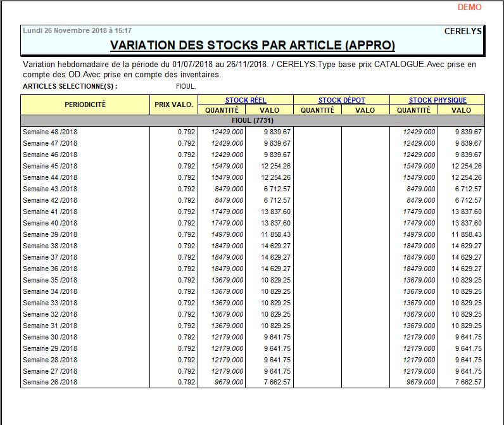The width and height of the screenshot is (504, 425).
Task: Click the ARTICLES SELECTIONNE(S) label
Action: pos(70,86)
